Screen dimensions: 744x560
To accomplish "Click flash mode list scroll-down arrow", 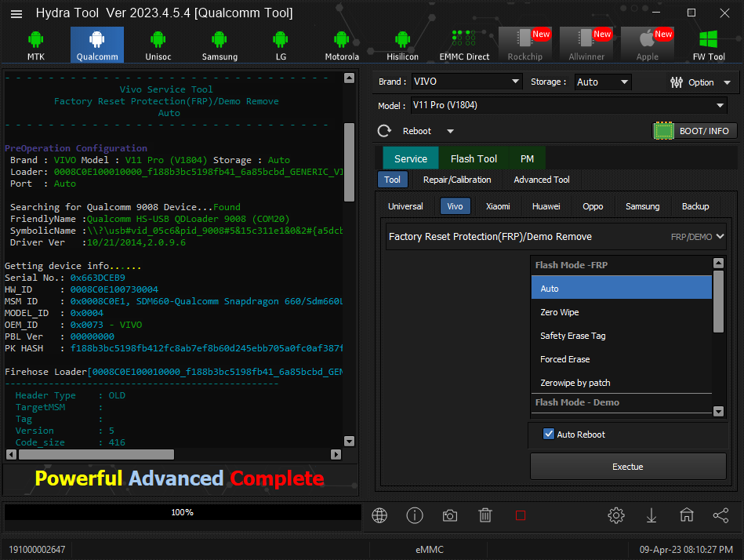I will coord(718,411).
